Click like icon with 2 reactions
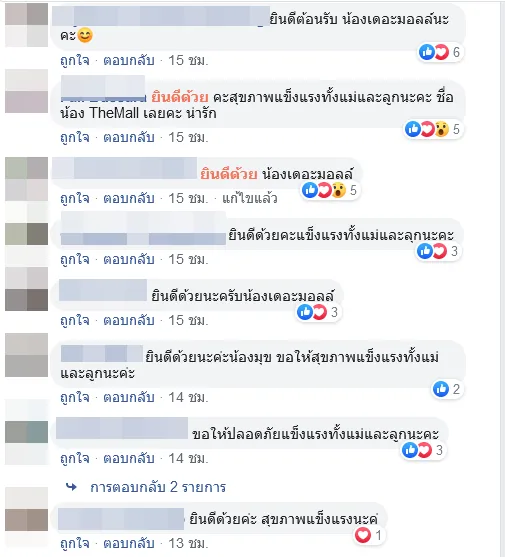 coord(447,389)
